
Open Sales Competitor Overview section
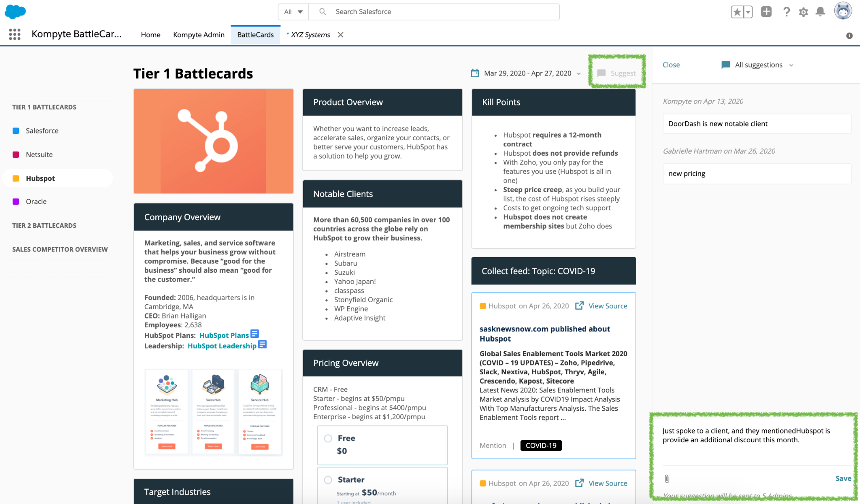(60, 249)
